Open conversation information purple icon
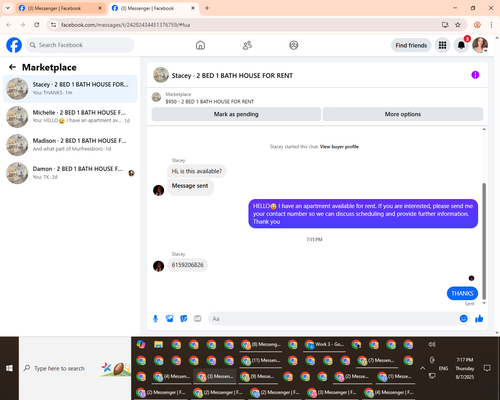Image resolution: width=500 pixels, height=400 pixels. pyautogui.click(x=475, y=75)
